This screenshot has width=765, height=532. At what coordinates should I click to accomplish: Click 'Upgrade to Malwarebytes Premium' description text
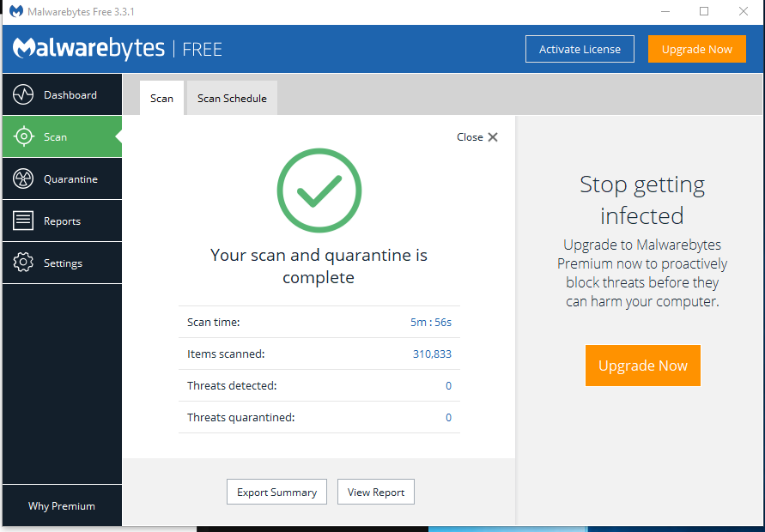point(642,273)
